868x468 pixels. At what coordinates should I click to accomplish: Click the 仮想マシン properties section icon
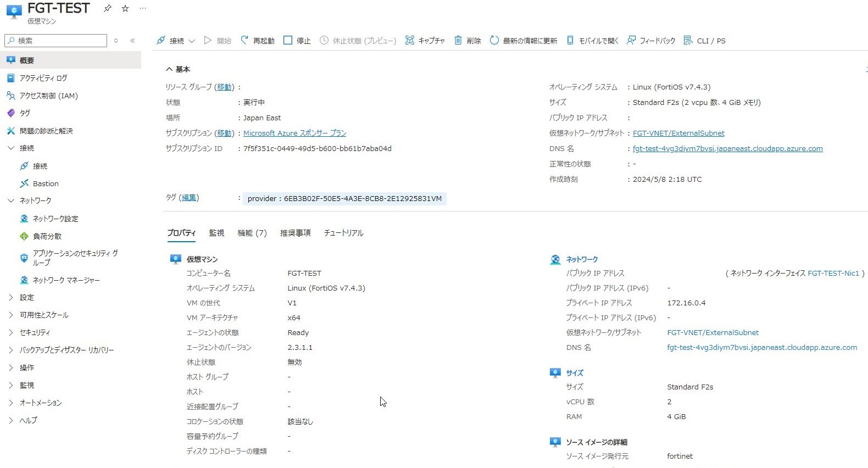[176, 259]
